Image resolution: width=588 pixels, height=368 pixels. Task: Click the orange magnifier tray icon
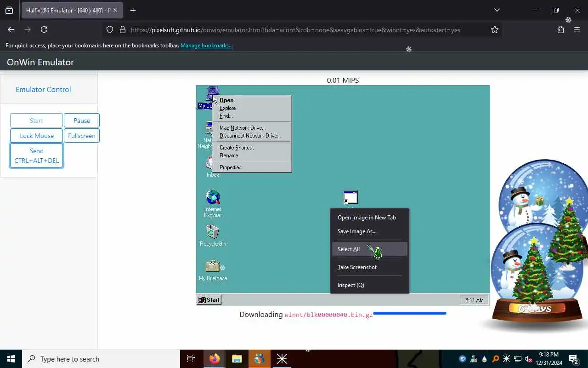(x=496, y=359)
